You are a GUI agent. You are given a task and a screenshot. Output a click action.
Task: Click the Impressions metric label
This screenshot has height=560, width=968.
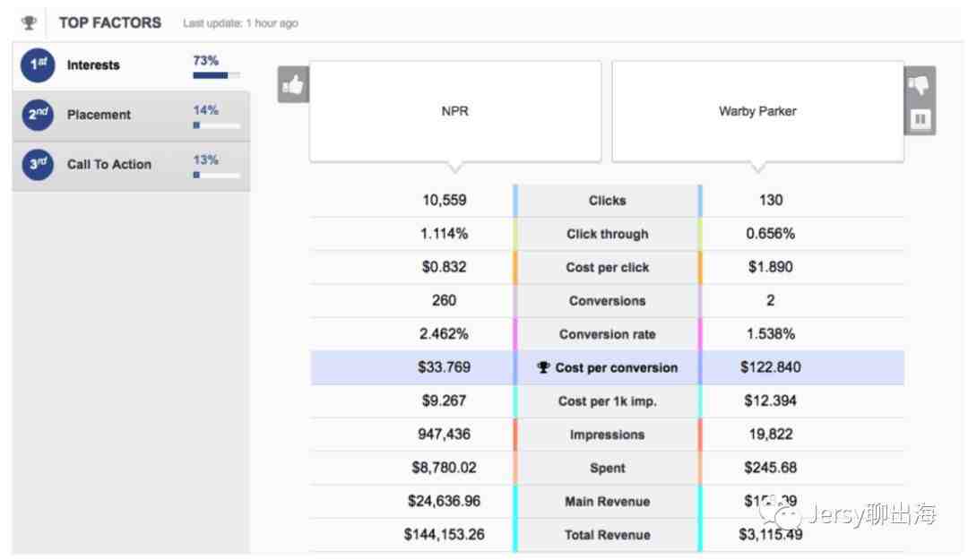point(608,435)
